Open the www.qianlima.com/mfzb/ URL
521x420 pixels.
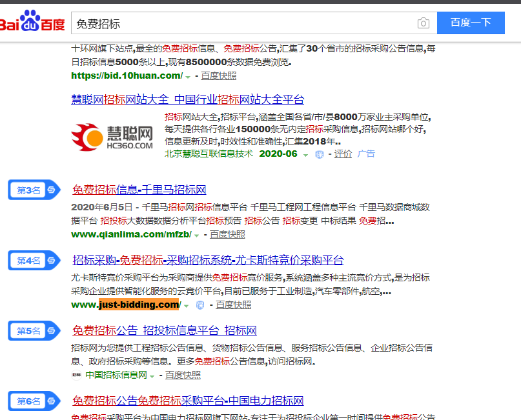(x=131, y=234)
